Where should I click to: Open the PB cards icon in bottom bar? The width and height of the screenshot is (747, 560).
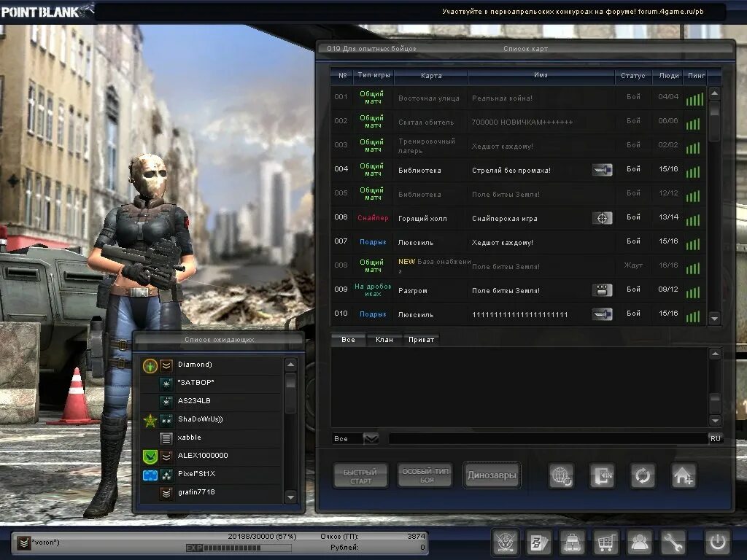539,542
